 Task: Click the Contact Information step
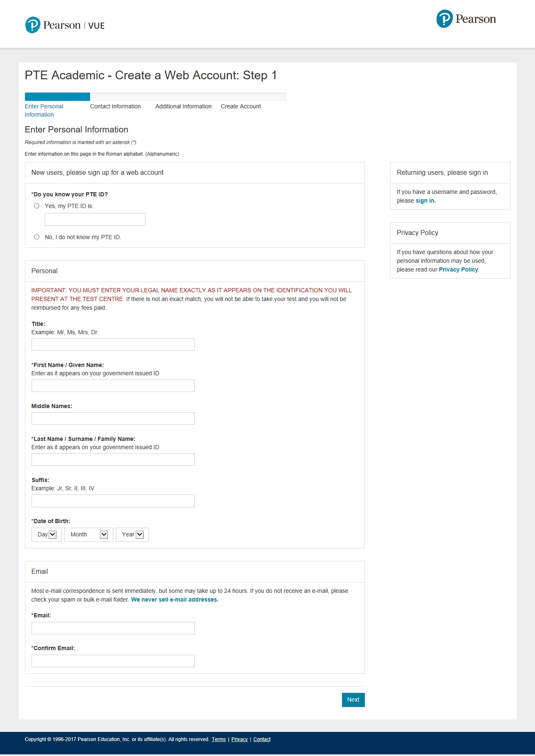point(115,106)
